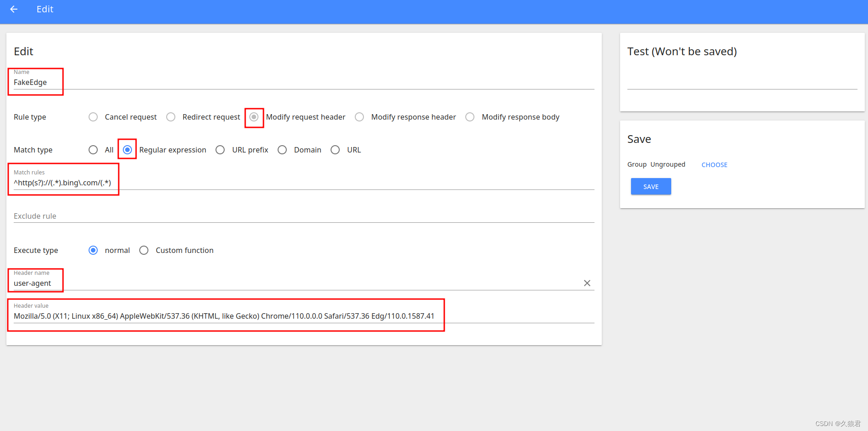Click the Test (Won't be saved) heading
Screen dimensions: 868x431
682,51
